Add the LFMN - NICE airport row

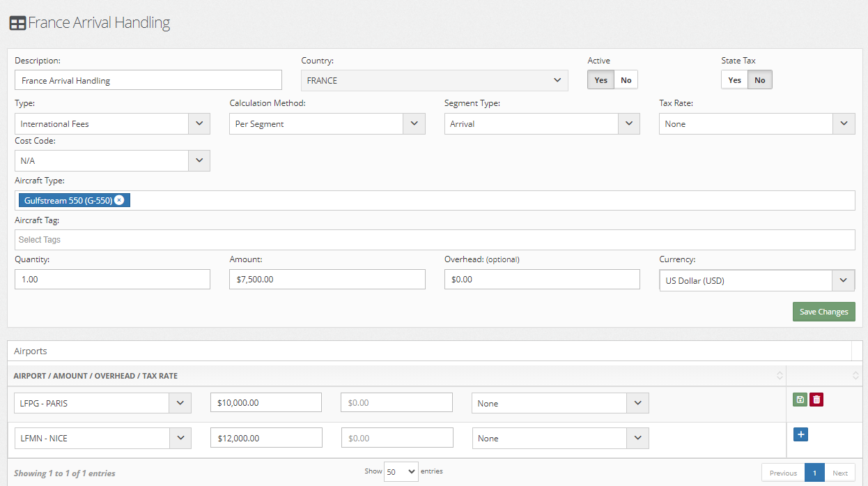(x=800, y=434)
